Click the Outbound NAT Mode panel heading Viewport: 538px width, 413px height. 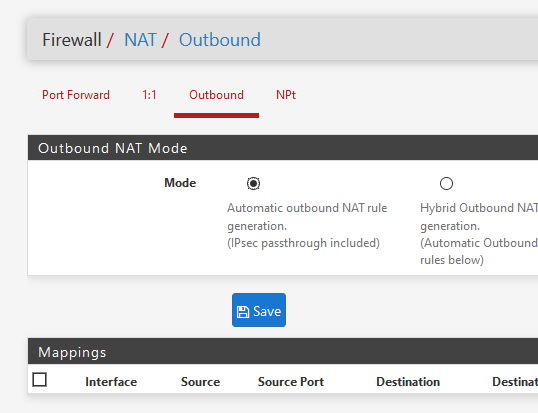(113, 148)
